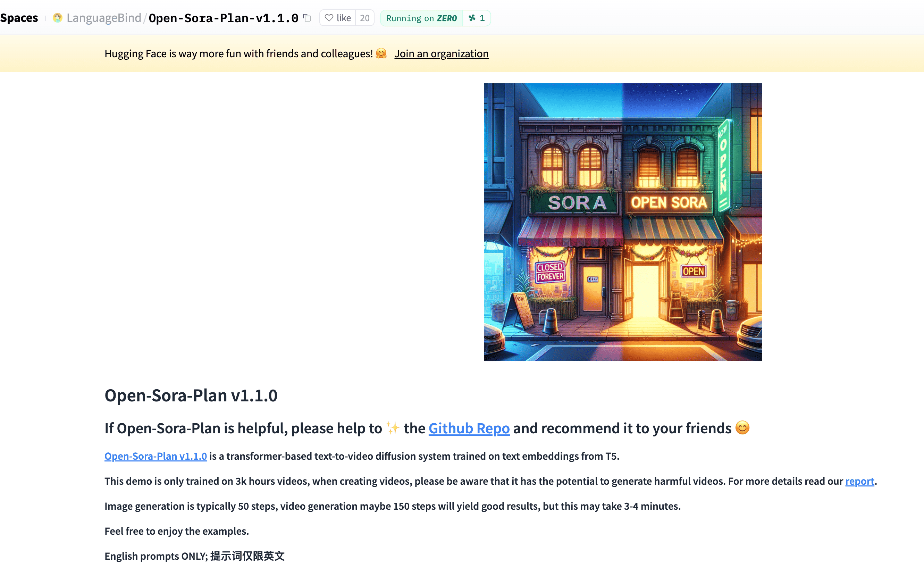This screenshot has width=924, height=575.
Task: Click the hugging face emoji in banner
Action: (381, 53)
